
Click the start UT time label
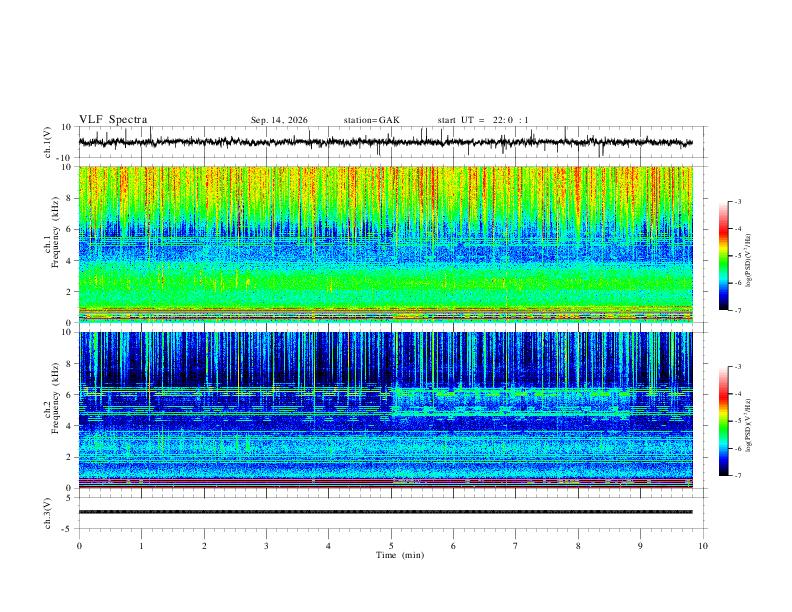pos(482,120)
